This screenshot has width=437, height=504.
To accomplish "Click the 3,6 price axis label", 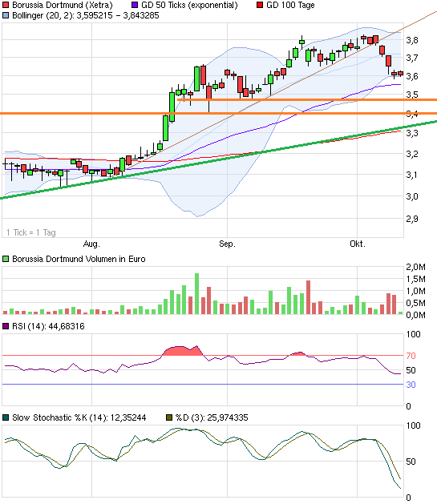I will click(412, 76).
